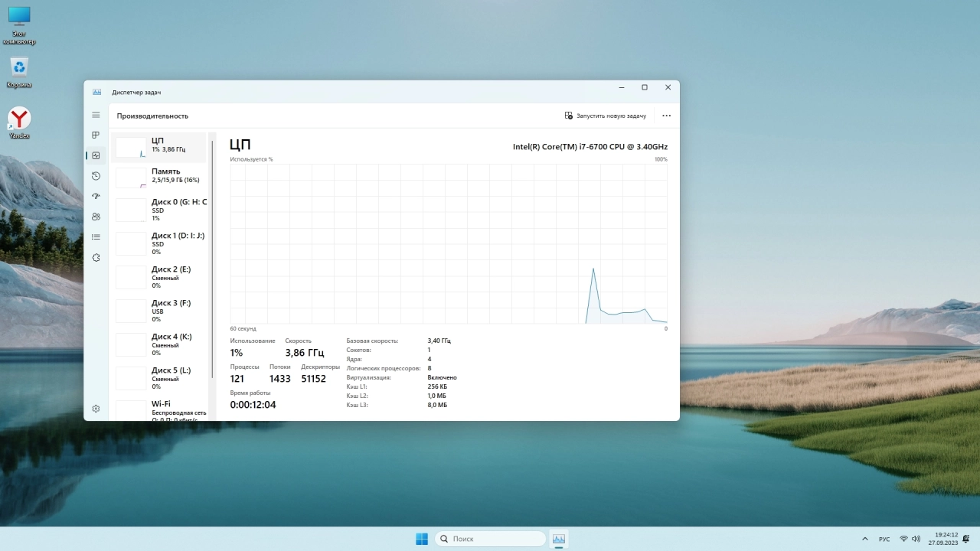Open the Users icon in sidebar
This screenshot has height=551, width=980.
(x=96, y=217)
